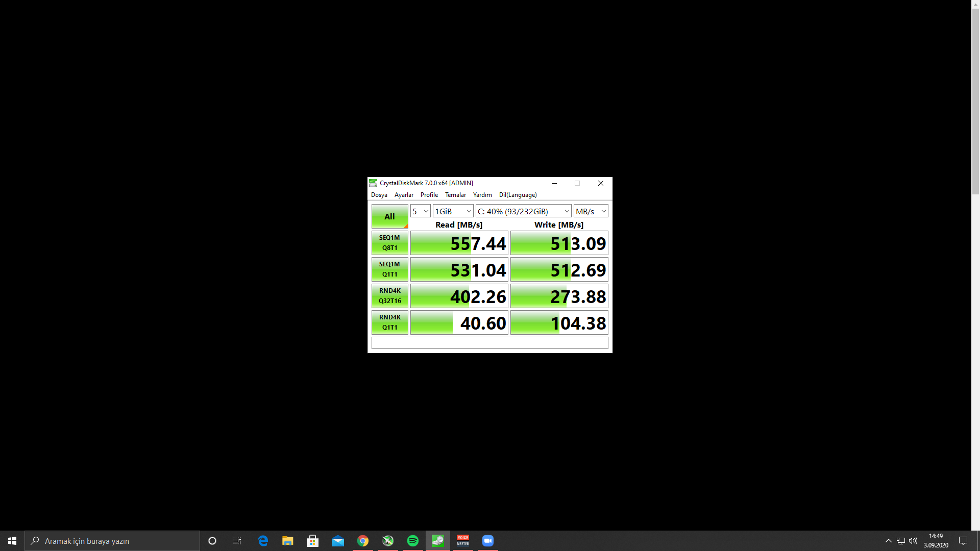Run all benchmarks with the All button
The width and height of the screenshot is (980, 551).
click(x=389, y=216)
